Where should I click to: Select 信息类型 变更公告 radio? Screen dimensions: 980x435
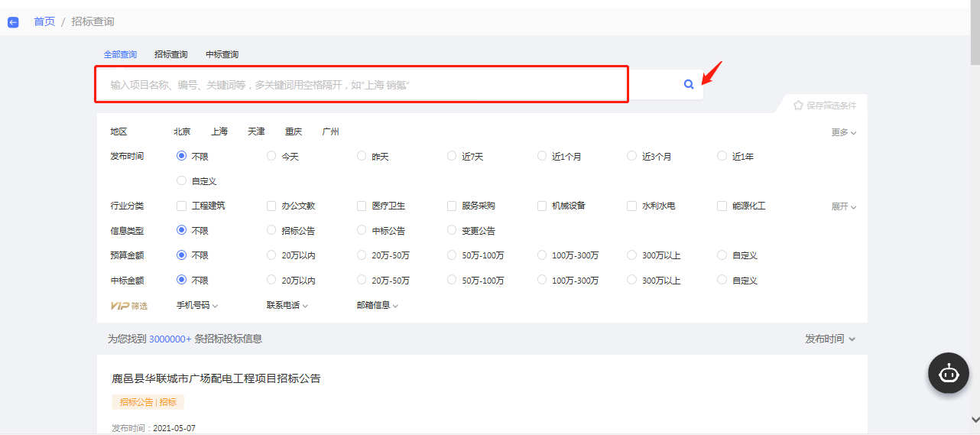452,230
